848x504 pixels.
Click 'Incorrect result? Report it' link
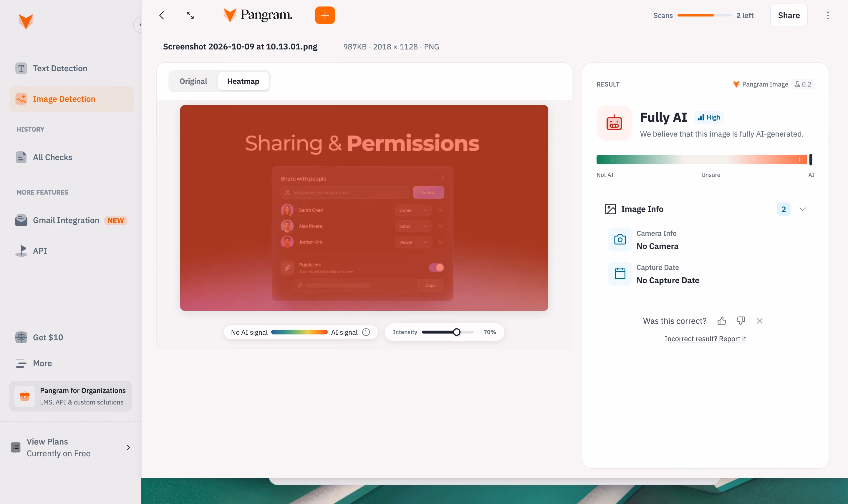[x=705, y=339]
